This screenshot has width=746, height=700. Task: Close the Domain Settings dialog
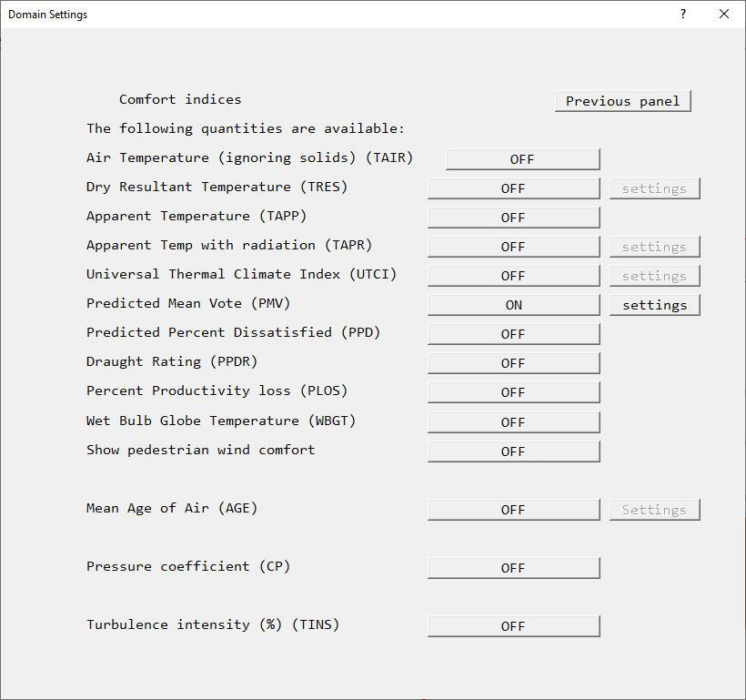724,14
